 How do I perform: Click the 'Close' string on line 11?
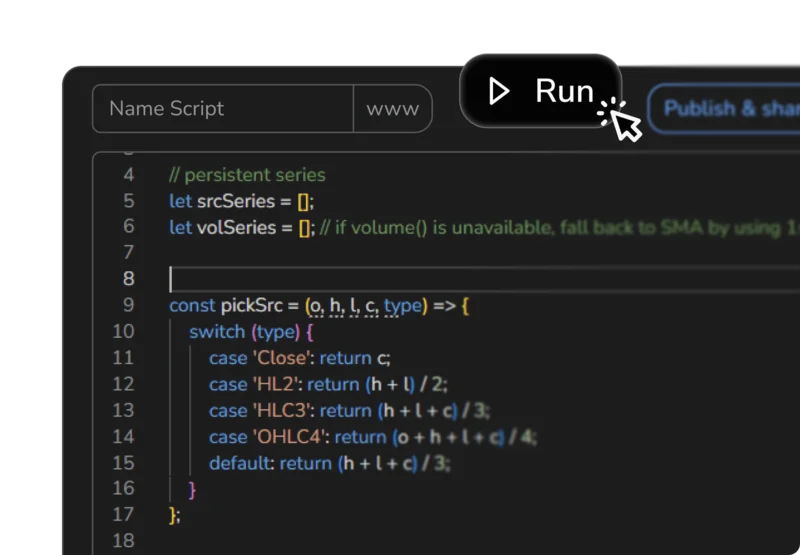coord(281,358)
